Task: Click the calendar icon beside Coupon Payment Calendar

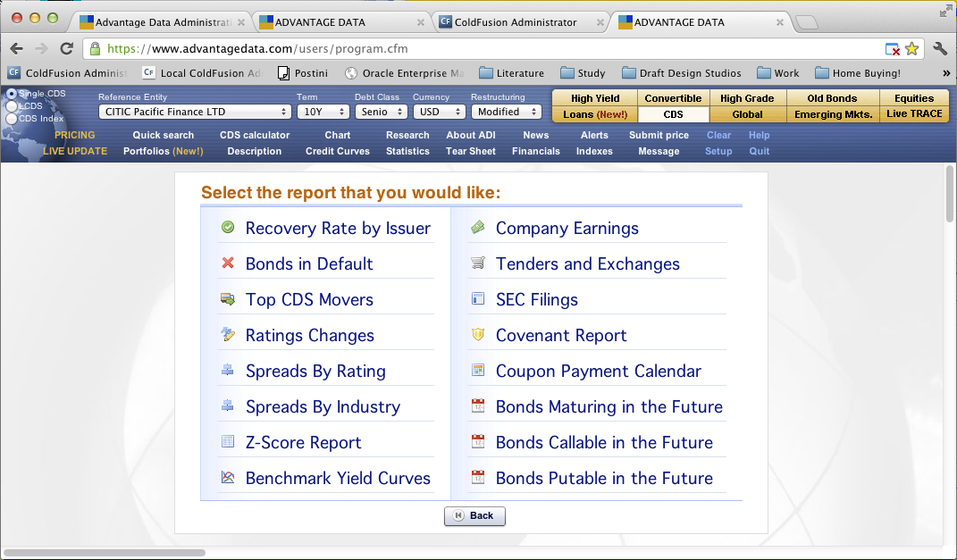Action: [478, 371]
